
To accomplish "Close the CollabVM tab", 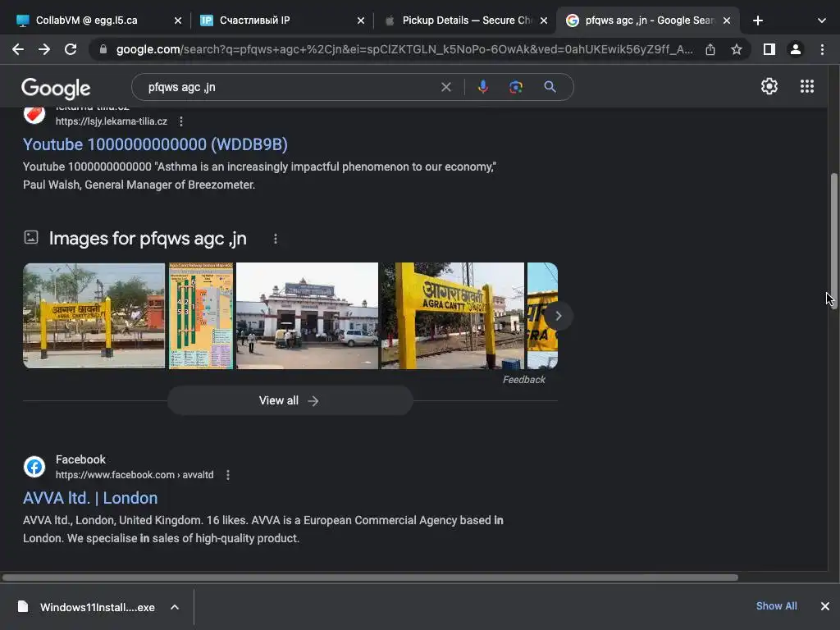I will (x=178, y=21).
